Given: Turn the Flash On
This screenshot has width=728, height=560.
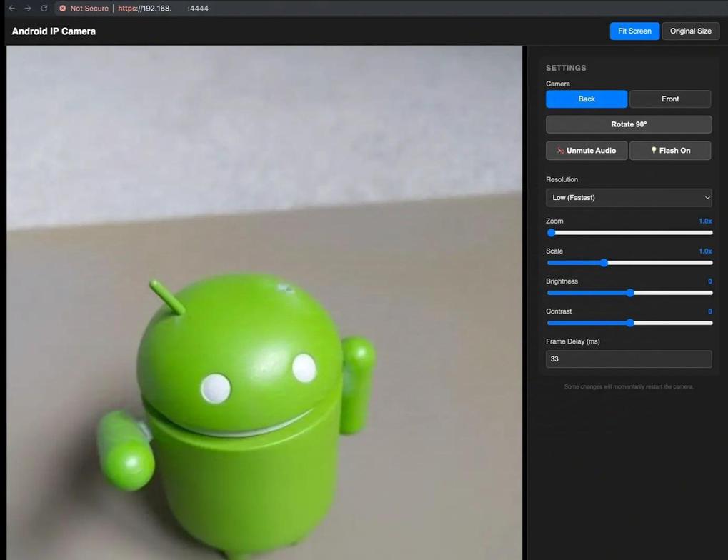Looking at the screenshot, I should pos(670,151).
